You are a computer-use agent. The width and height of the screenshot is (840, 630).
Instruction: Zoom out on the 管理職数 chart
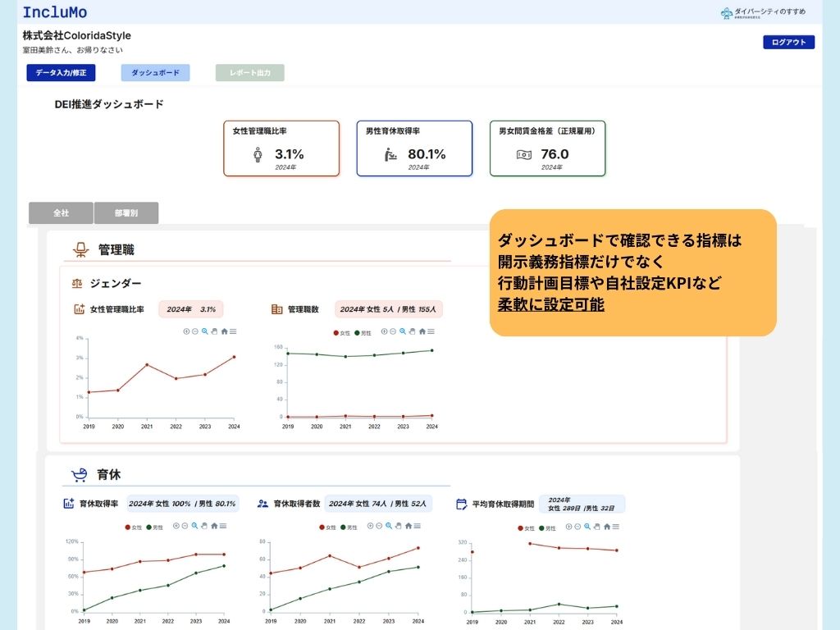391,331
